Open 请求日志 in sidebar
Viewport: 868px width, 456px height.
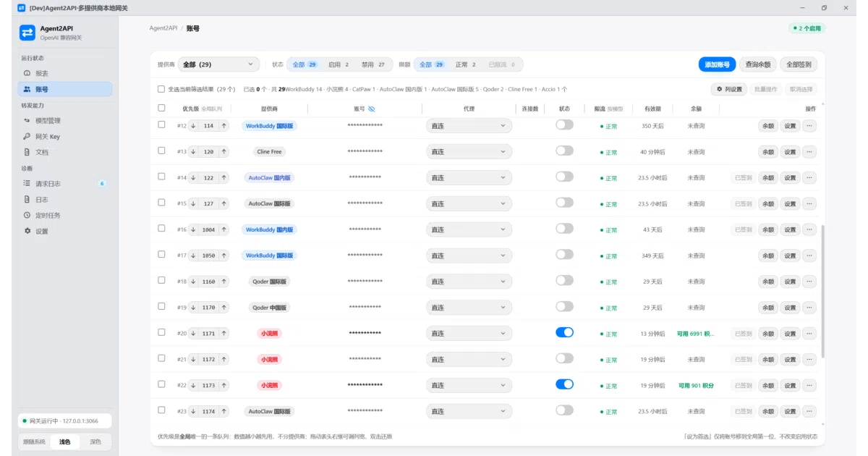(x=65, y=184)
